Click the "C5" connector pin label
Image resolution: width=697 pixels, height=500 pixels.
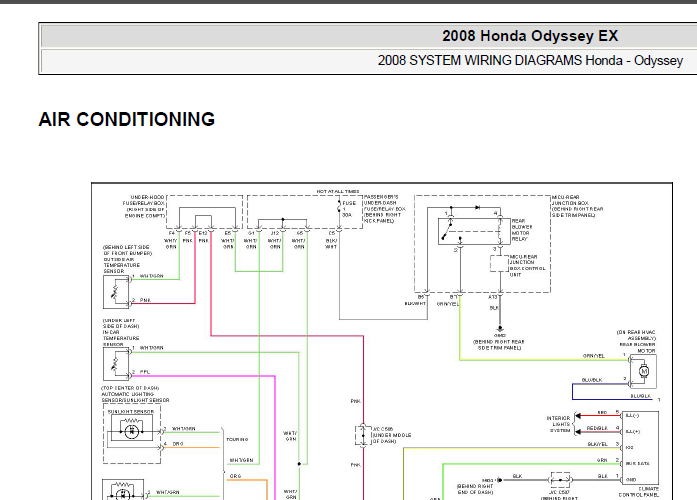(x=332, y=233)
